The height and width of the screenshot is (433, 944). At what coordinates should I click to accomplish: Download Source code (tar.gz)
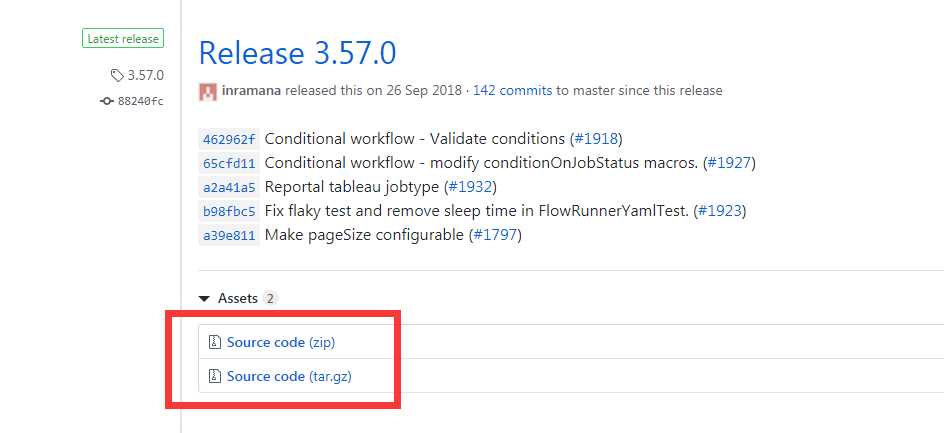click(288, 376)
